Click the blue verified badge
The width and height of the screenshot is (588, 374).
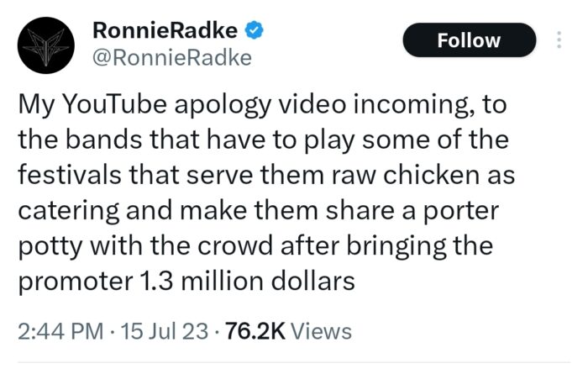coord(255,34)
